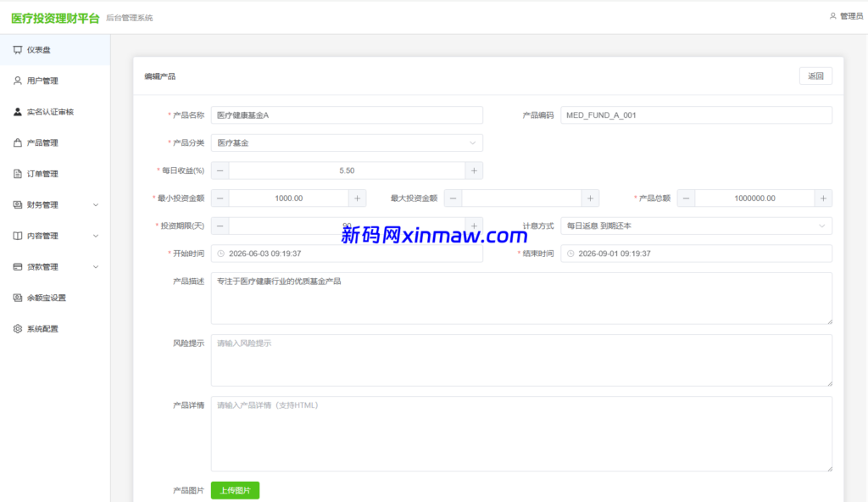Focus the 产品名称 input field
868x502 pixels.
tap(347, 115)
